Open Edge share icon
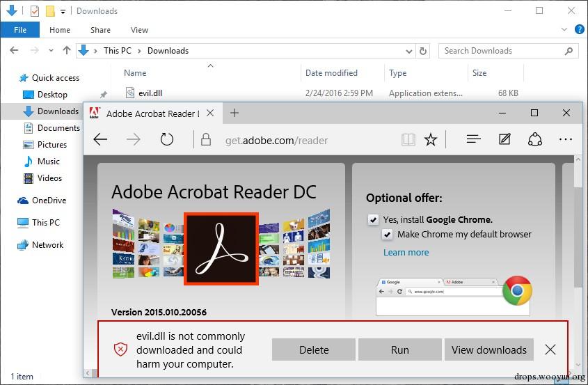This screenshot has width=588, height=385. pyautogui.click(x=534, y=140)
